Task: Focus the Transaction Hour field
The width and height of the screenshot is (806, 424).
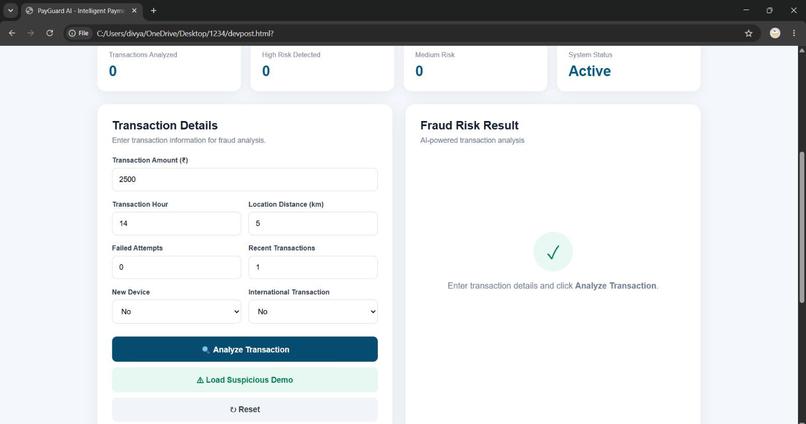Action: pyautogui.click(x=176, y=224)
